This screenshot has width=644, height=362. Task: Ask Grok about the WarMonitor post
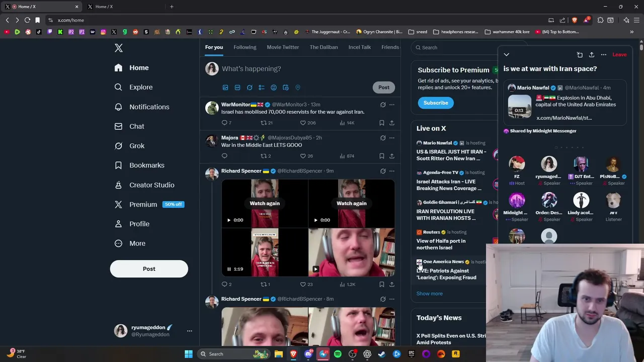tap(383, 105)
